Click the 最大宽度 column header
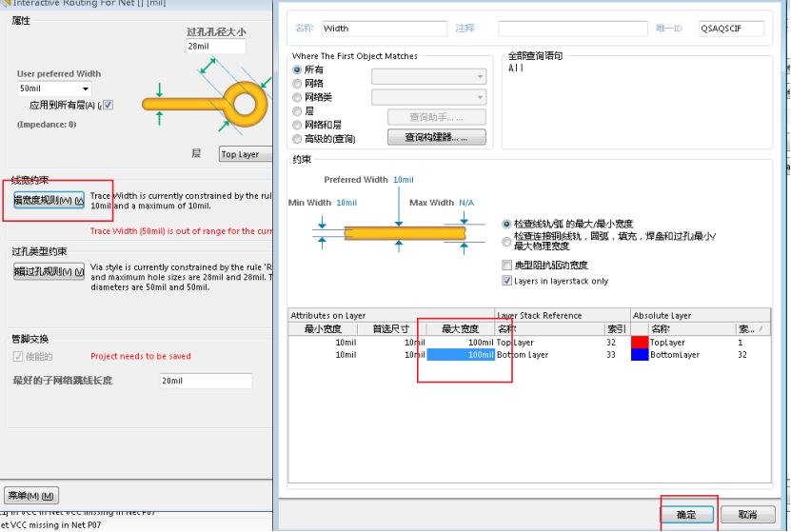The height and width of the screenshot is (532, 791). coord(460,329)
